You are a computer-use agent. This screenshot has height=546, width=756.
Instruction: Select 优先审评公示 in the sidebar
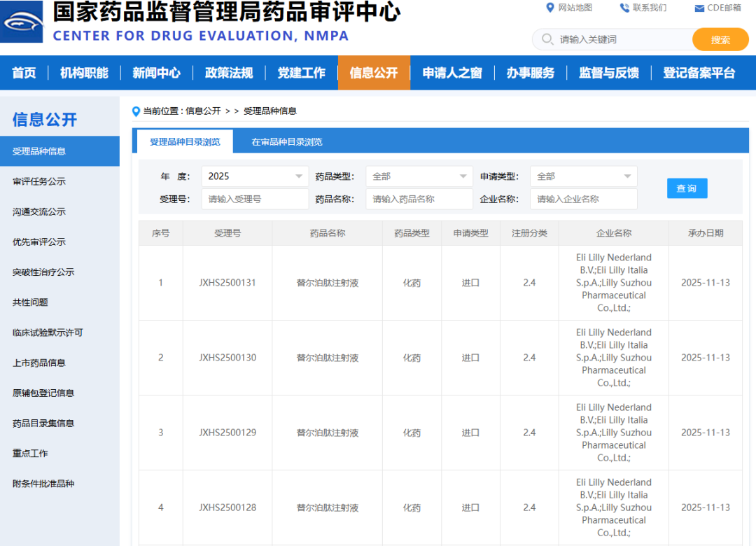tap(39, 241)
